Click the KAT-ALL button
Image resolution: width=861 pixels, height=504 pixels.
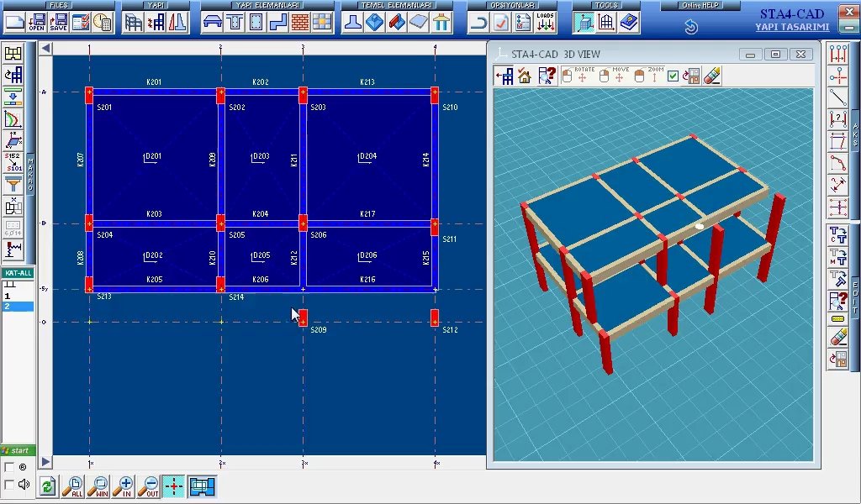tap(18, 273)
